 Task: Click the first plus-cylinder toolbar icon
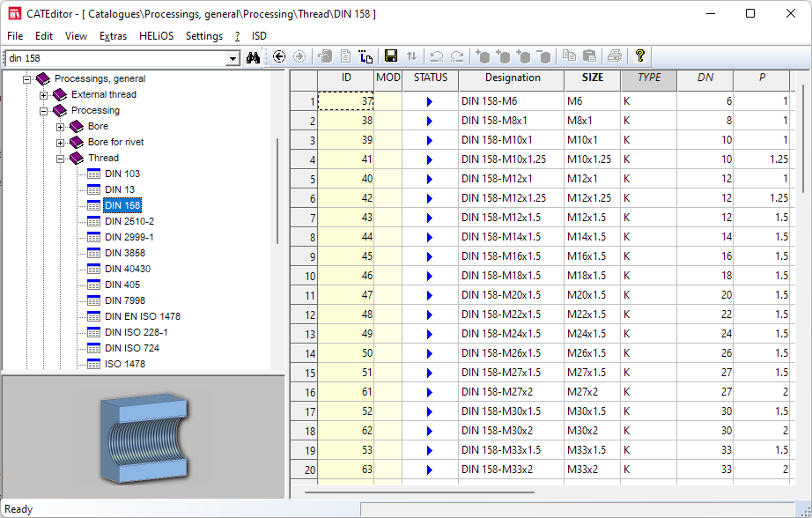(483, 56)
